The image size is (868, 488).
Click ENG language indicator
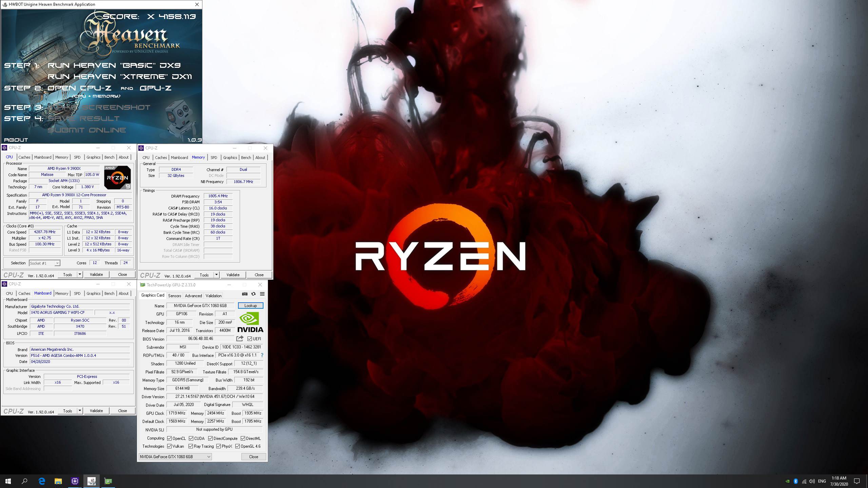pos(822,481)
